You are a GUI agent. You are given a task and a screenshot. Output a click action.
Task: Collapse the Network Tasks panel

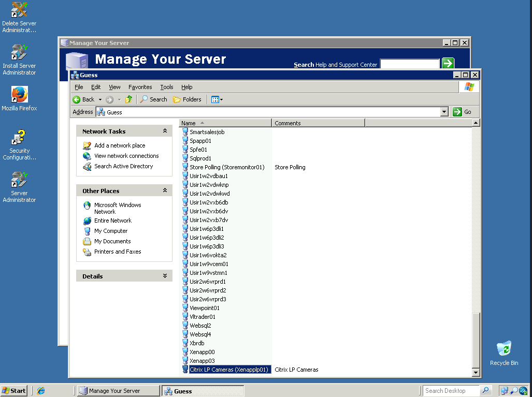[165, 131]
